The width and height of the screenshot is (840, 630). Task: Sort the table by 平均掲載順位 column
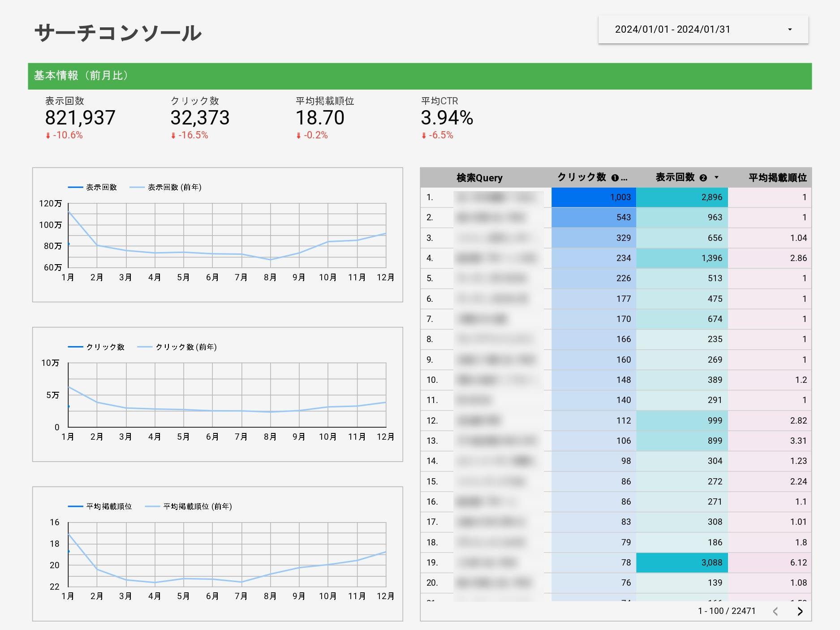(x=777, y=178)
